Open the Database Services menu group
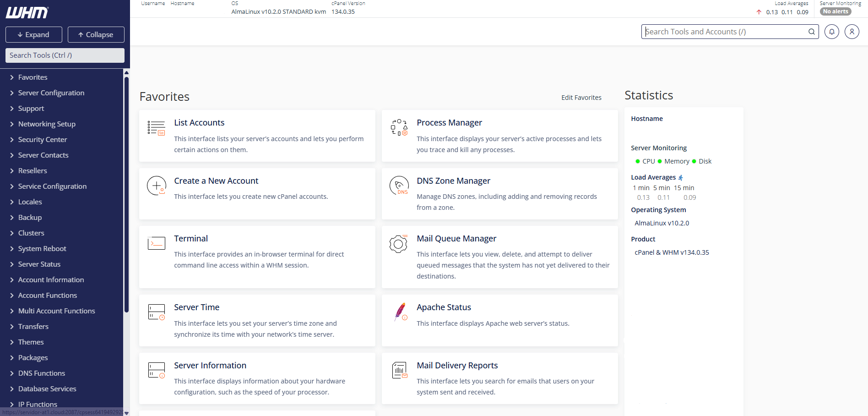The width and height of the screenshot is (868, 416). (62, 389)
